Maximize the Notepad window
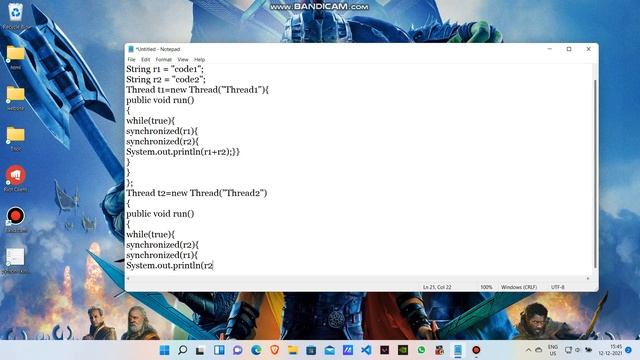640x360 pixels. [x=569, y=49]
